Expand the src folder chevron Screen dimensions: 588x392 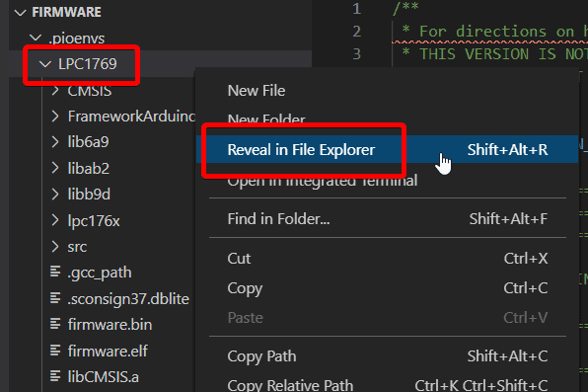[55, 247]
